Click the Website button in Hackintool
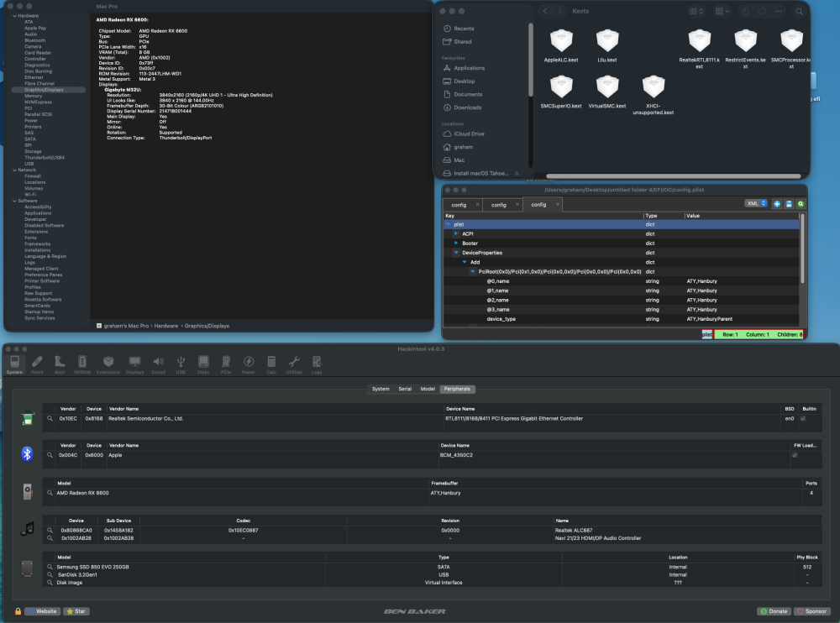The image size is (840, 623). [42, 611]
